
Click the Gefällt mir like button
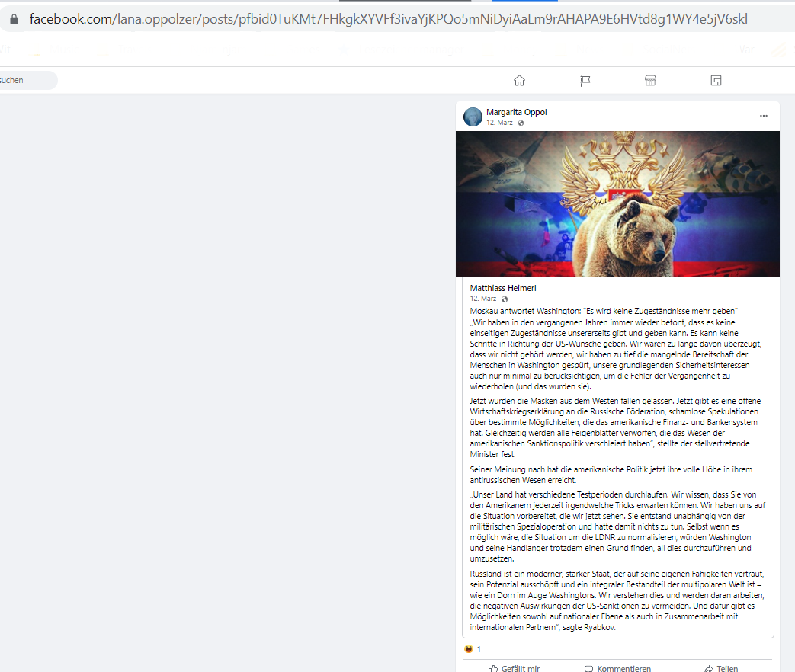(514, 668)
